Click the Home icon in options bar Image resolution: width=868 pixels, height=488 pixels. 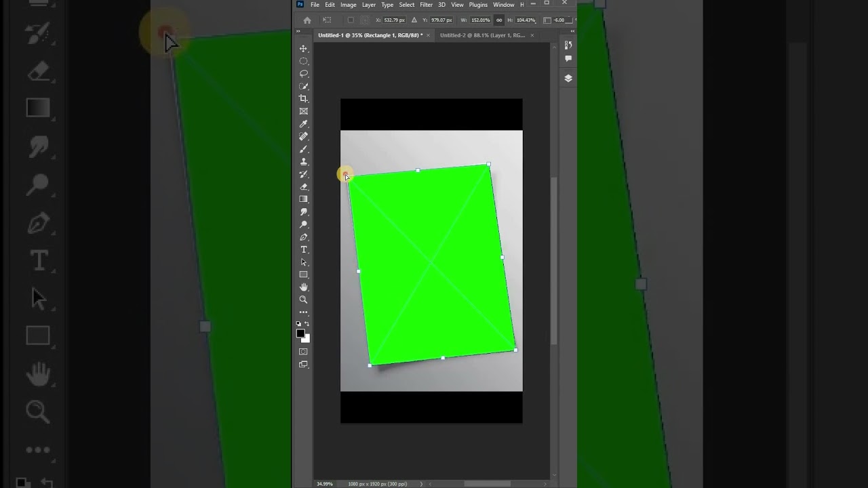click(307, 20)
